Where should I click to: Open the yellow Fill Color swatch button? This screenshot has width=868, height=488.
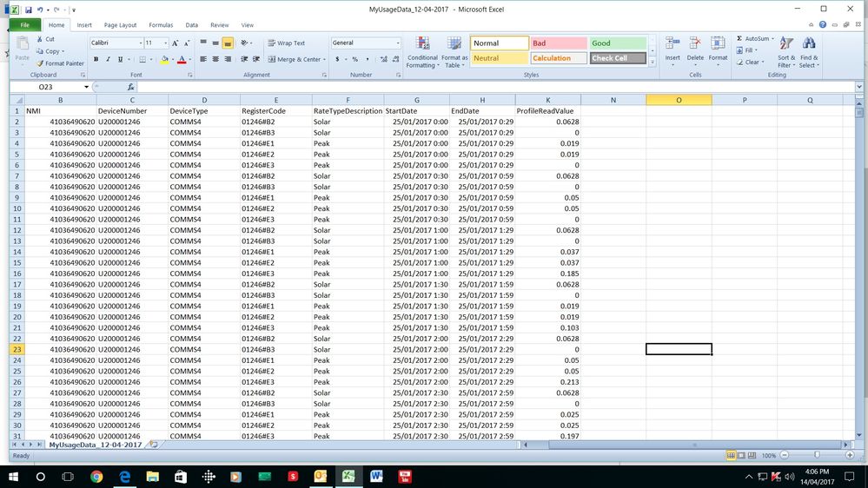coord(164,59)
